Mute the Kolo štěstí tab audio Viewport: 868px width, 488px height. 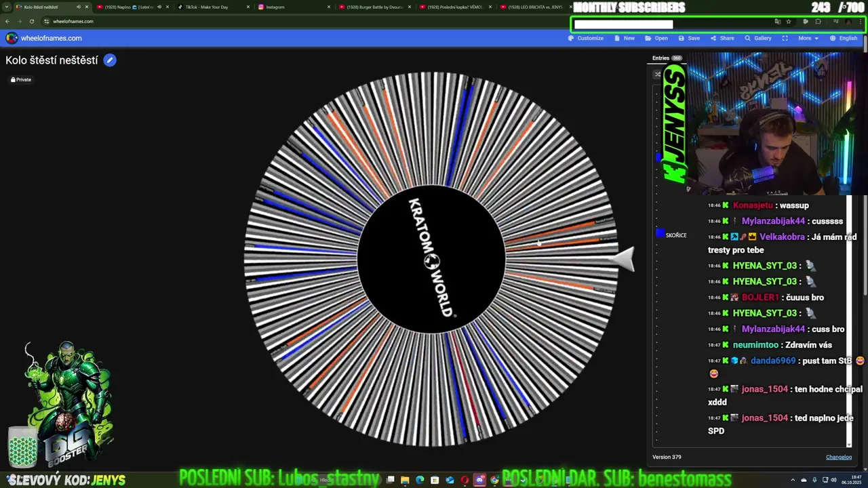(79, 7)
